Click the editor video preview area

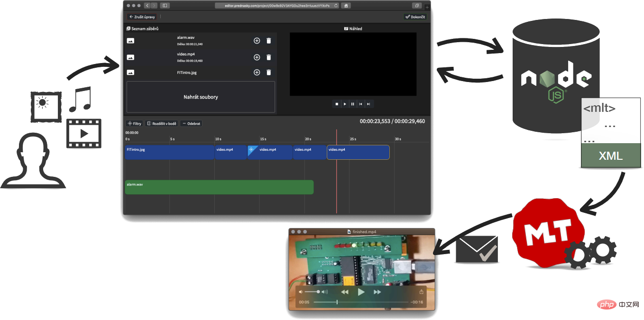(353, 64)
